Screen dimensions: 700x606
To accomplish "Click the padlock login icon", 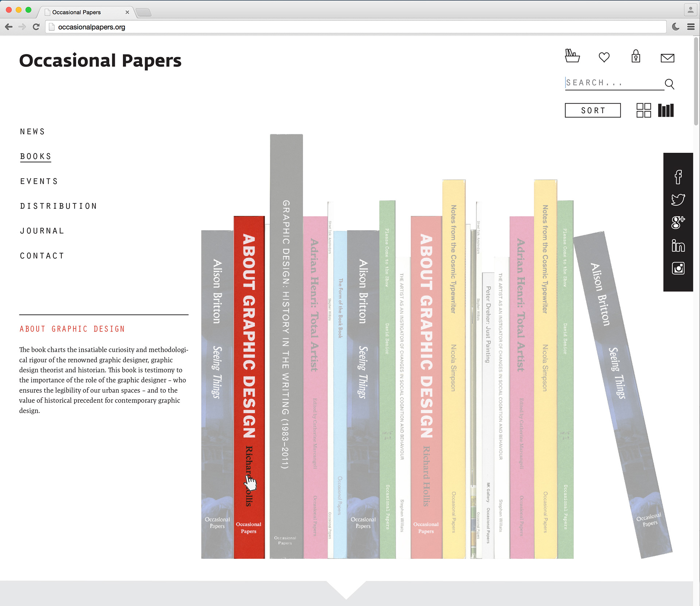I will click(x=636, y=57).
